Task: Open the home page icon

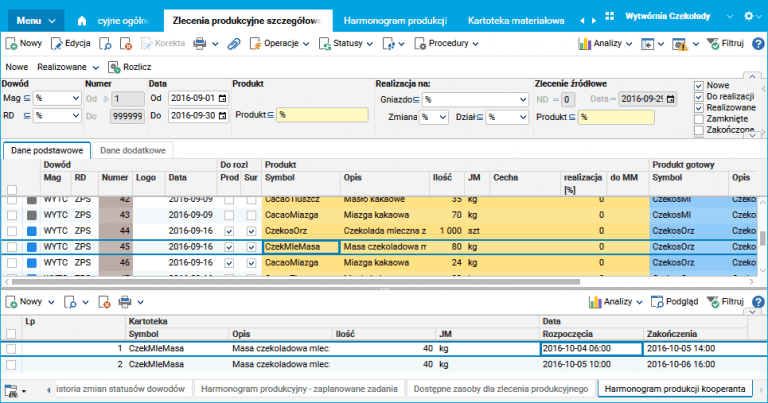Action: tap(82, 21)
